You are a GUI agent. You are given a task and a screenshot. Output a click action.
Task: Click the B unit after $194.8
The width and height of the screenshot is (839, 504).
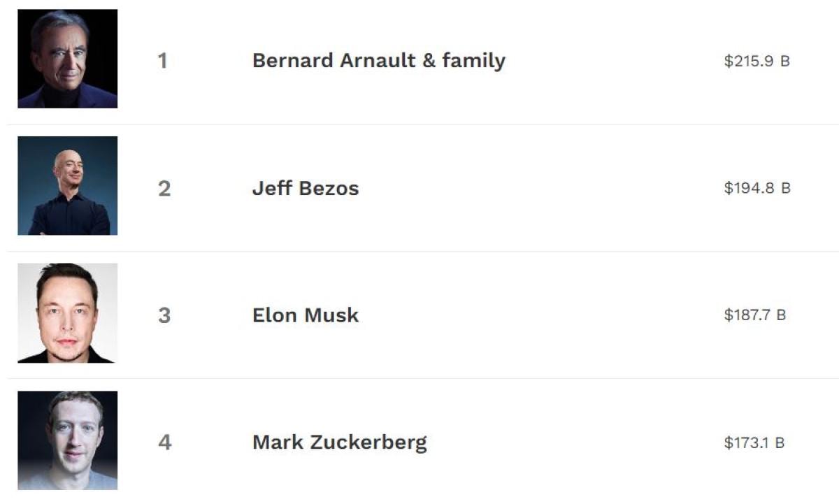pyautogui.click(x=785, y=189)
